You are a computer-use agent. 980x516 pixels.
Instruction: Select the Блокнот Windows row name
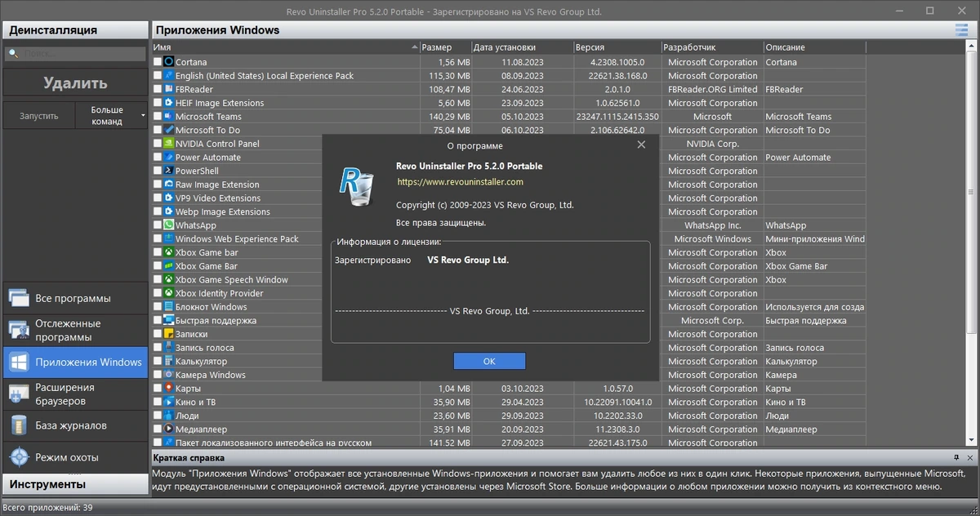click(x=211, y=307)
